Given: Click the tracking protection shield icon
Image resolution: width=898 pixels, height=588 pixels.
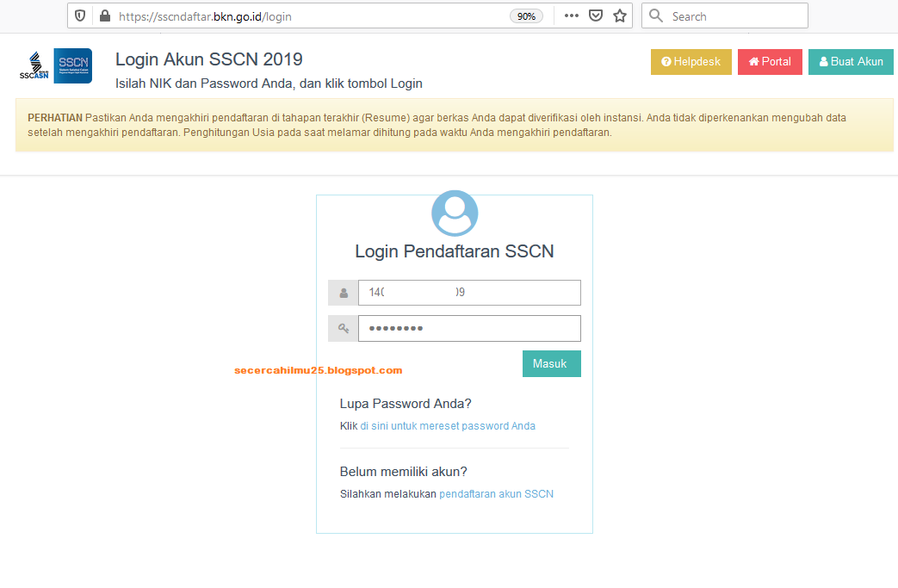Looking at the screenshot, I should 80,16.
